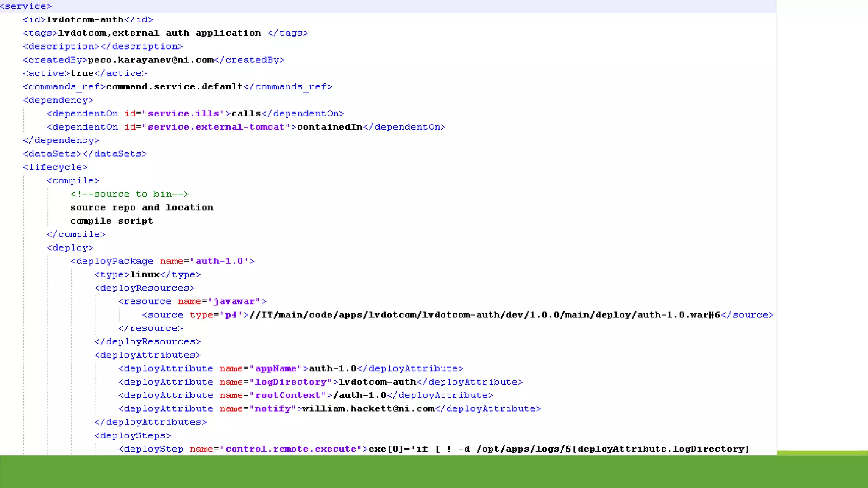Click the opening deploy tag
This screenshot has height=488, width=868.
pos(70,248)
